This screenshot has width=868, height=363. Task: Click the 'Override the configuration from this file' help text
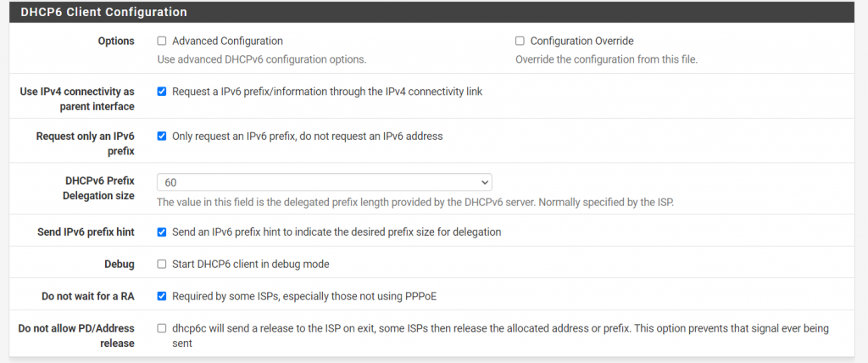(x=606, y=59)
